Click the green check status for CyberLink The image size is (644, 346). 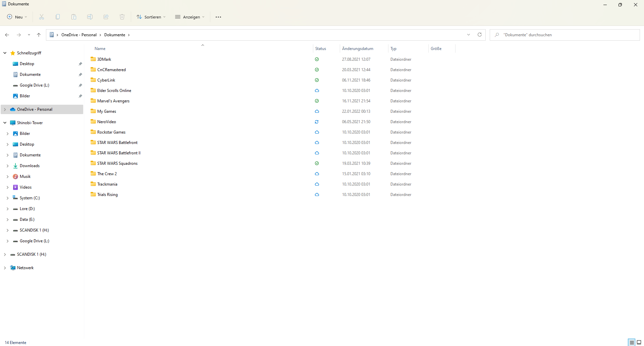(317, 80)
